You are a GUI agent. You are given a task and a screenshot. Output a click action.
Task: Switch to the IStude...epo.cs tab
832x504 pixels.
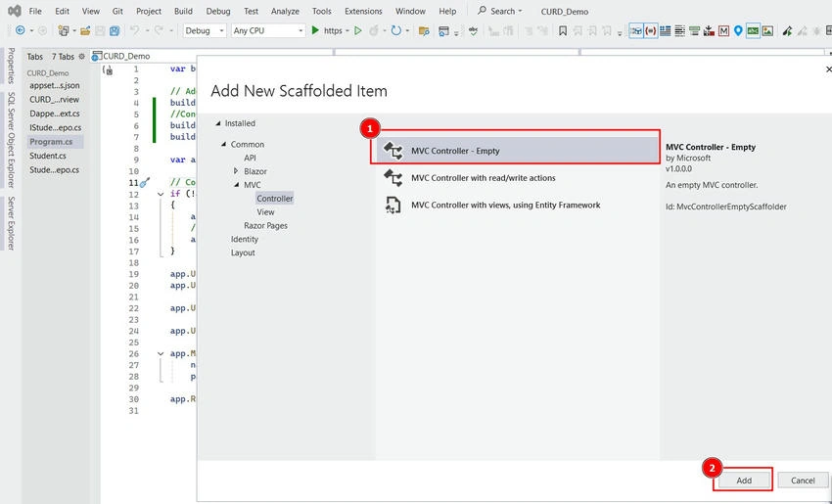(55, 127)
